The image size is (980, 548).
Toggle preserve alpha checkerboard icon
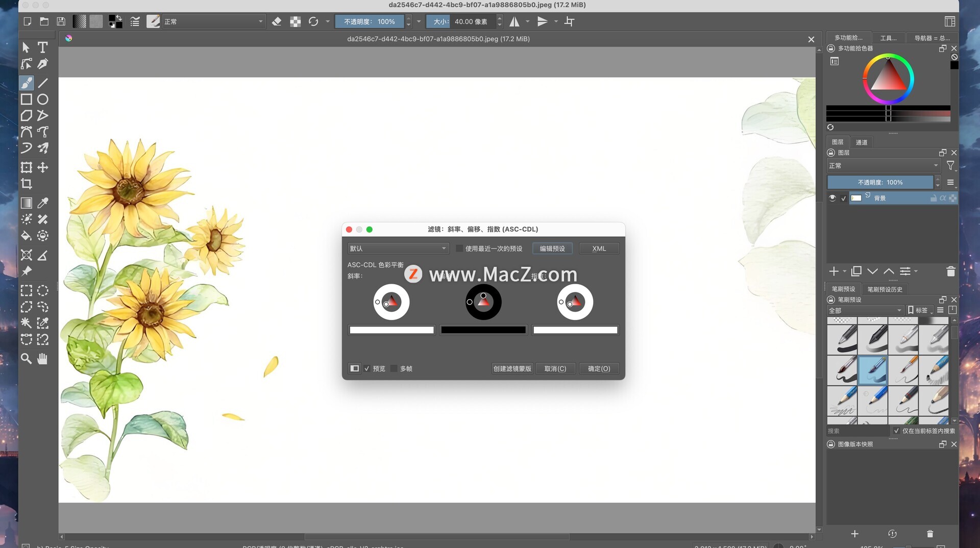[296, 21]
